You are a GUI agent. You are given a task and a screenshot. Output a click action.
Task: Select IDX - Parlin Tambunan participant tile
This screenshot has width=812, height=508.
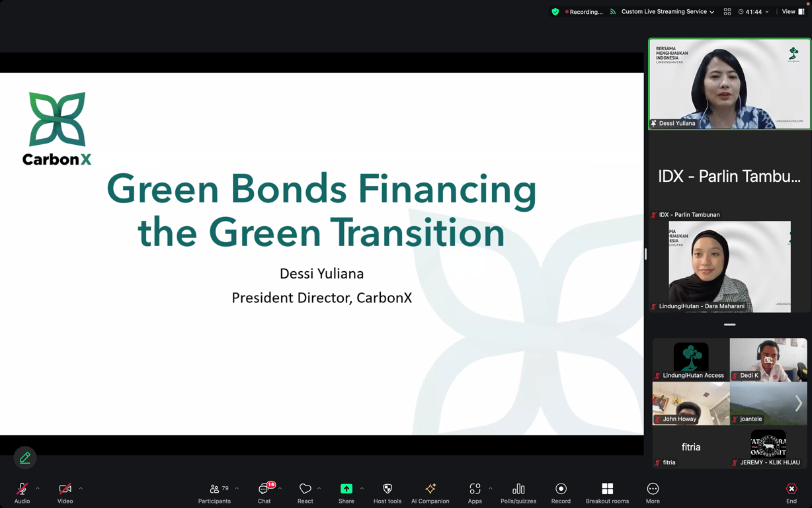pos(729,175)
